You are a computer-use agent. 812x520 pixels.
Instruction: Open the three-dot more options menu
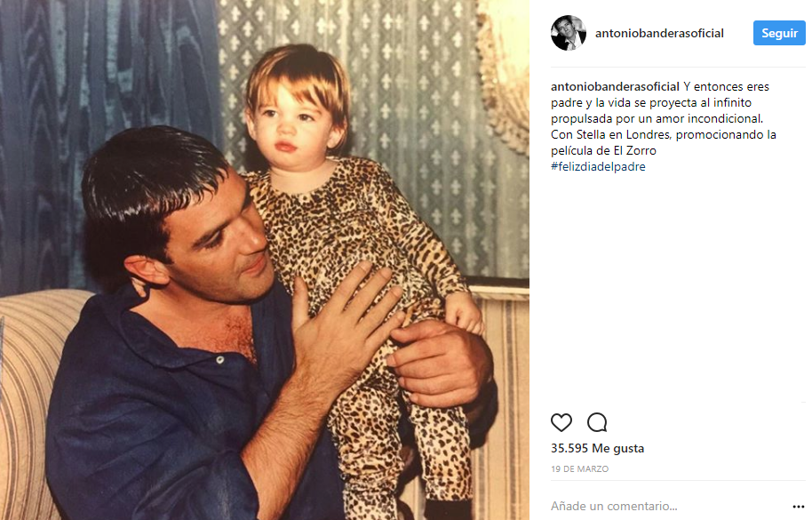[798, 507]
